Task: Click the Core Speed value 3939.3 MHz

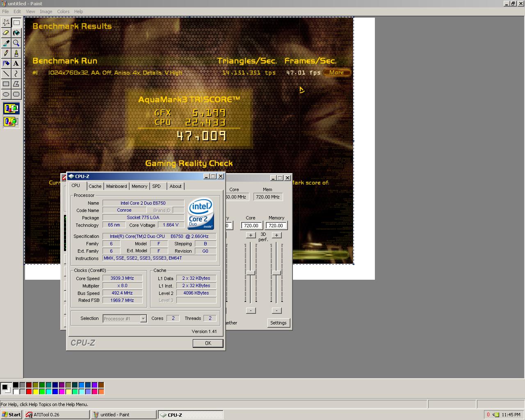Action: pos(122,278)
